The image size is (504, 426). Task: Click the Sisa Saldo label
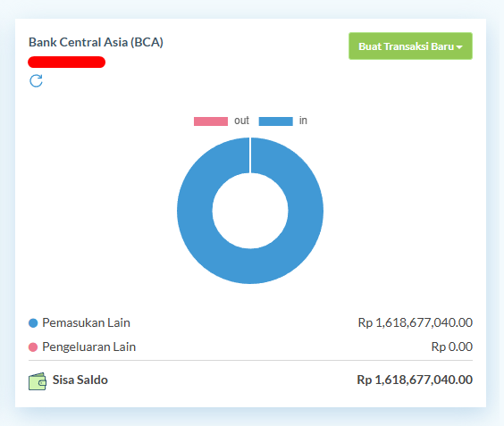pos(80,380)
